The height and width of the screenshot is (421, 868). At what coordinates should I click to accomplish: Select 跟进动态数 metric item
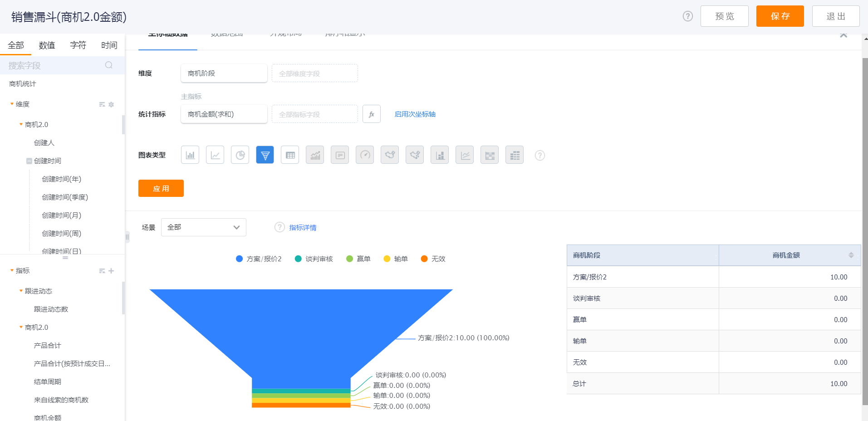point(51,309)
